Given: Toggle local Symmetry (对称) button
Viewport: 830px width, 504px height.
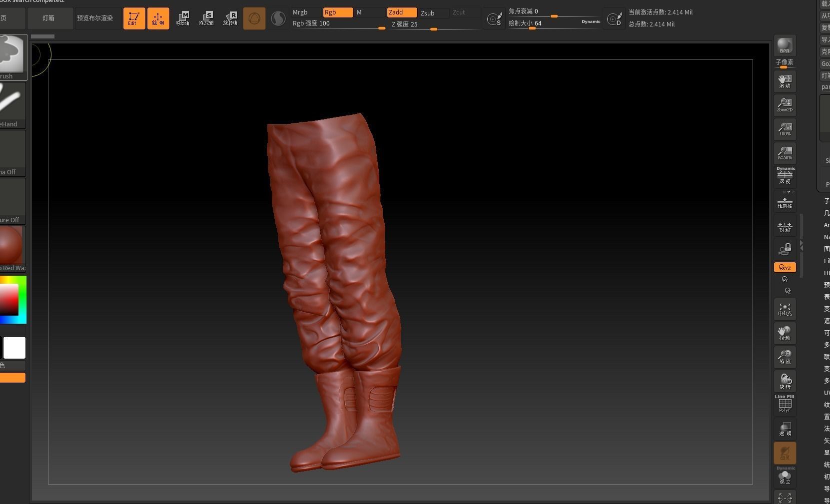Looking at the screenshot, I should 785,227.
